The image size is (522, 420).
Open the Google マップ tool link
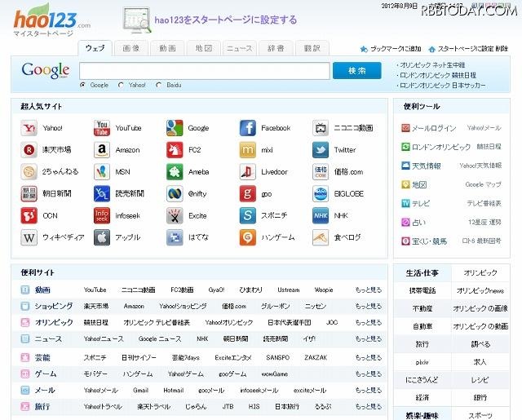tap(483, 184)
